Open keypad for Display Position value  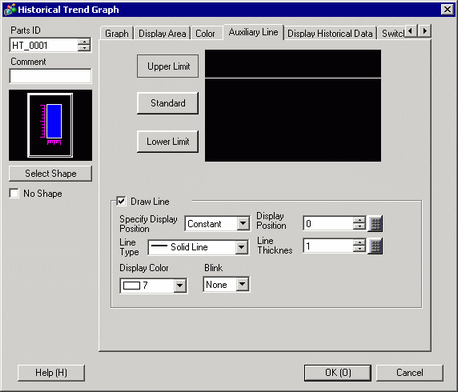375,224
